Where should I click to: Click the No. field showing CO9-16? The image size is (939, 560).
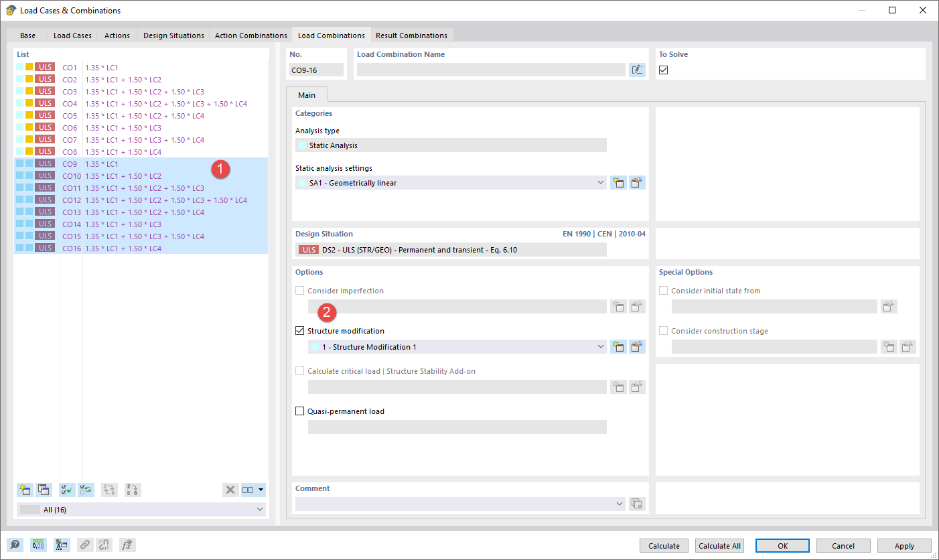[316, 70]
